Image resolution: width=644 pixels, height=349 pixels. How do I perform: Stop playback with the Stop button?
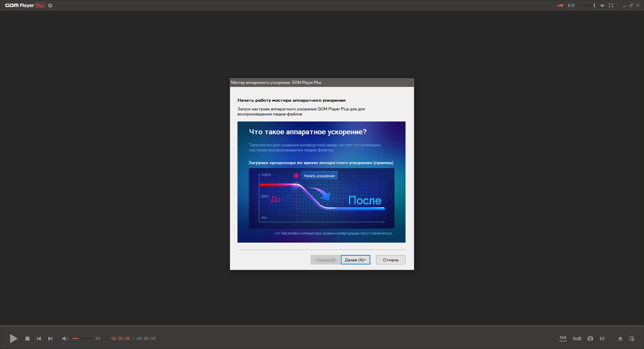pyautogui.click(x=28, y=339)
